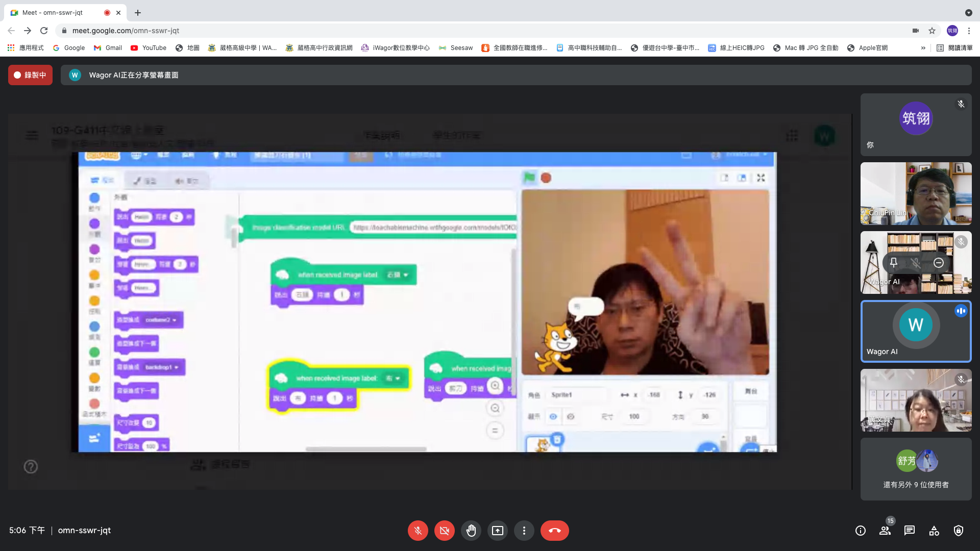Toggle the muted microphone button
The width and height of the screenshot is (980, 551).
pyautogui.click(x=418, y=531)
